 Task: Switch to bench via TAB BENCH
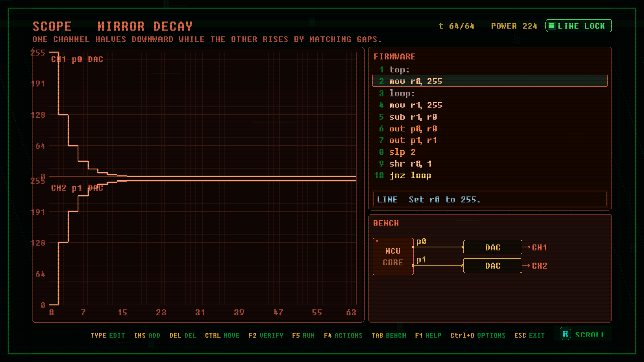(x=389, y=335)
